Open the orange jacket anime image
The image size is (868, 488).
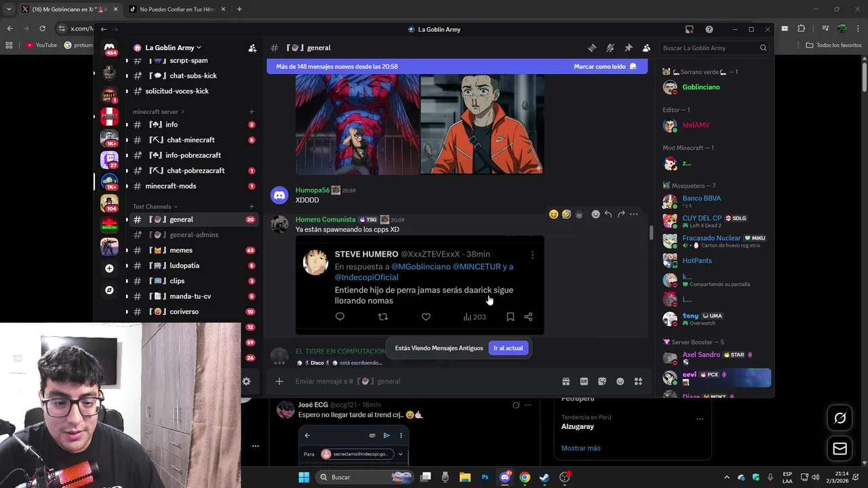click(x=481, y=125)
